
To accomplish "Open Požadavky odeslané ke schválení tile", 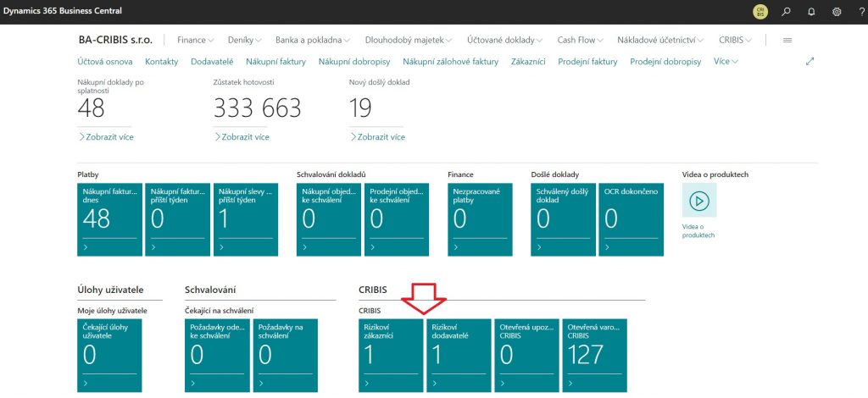I will click(217, 355).
